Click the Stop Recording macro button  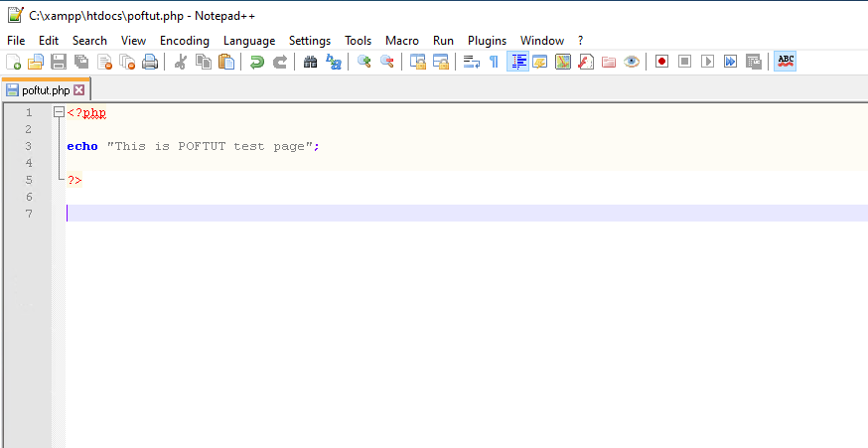(x=685, y=62)
